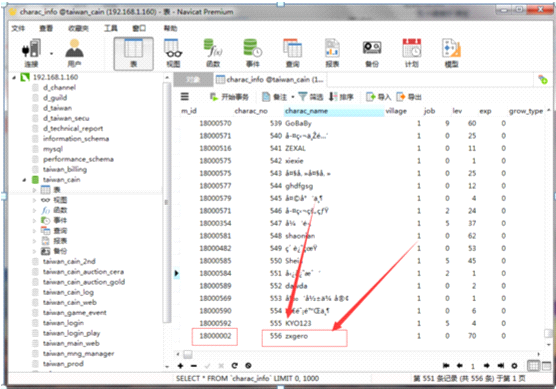Select the d_channel database

coord(59,88)
